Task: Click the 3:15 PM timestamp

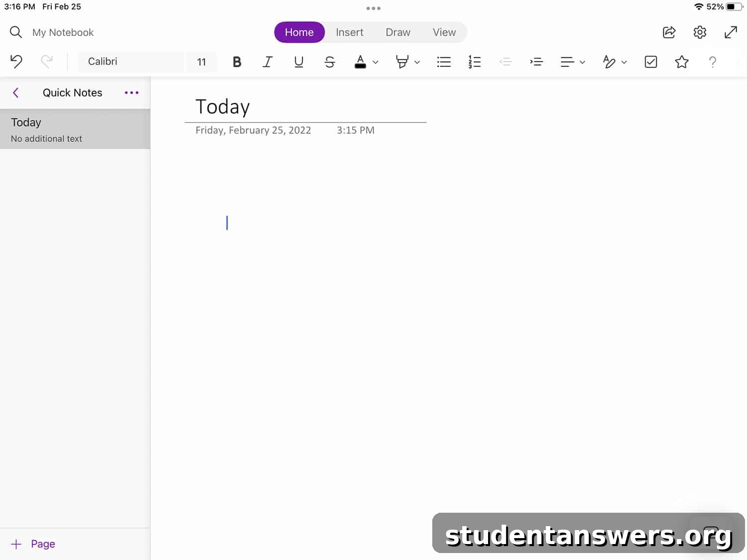Action: (x=356, y=130)
